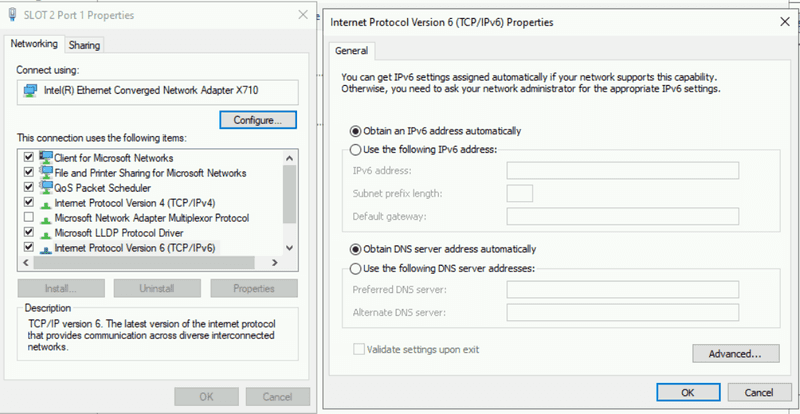The height and width of the screenshot is (414, 800).
Task: Select File and Printer Sharing item icon
Action: tap(45, 173)
